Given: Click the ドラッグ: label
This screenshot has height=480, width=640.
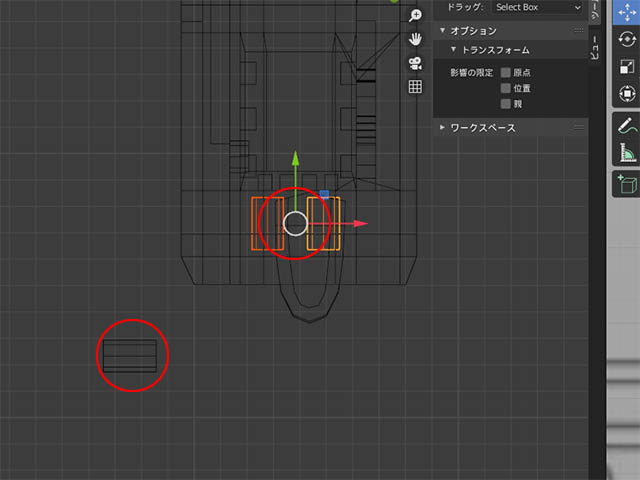Looking at the screenshot, I should coord(465,7).
